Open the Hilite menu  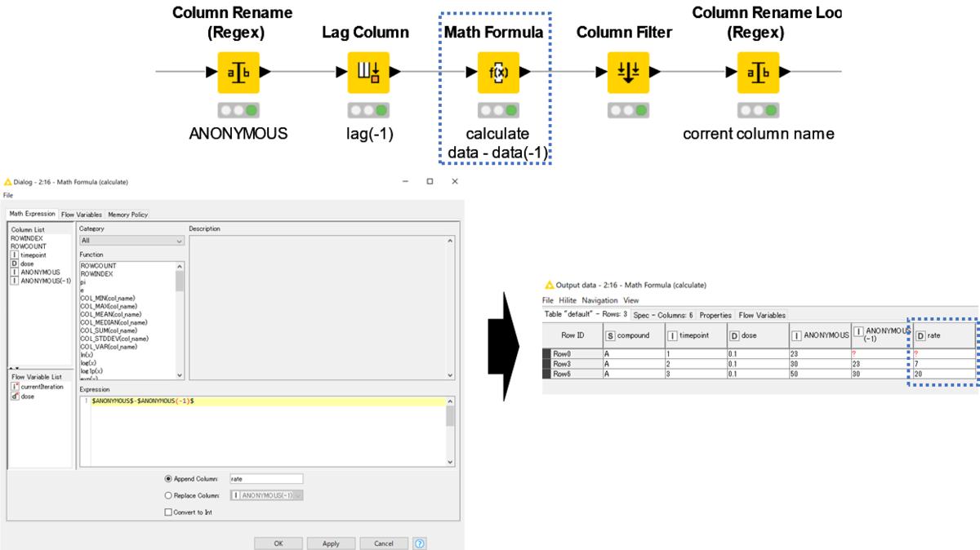pyautogui.click(x=568, y=300)
